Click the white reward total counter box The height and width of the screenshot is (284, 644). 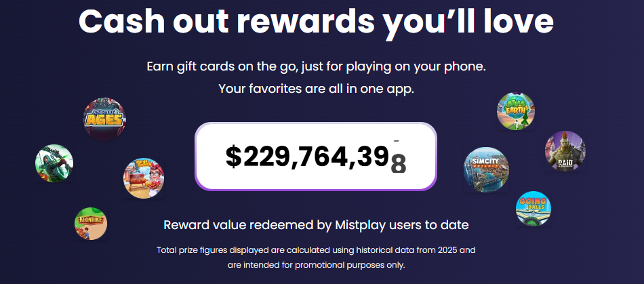pos(316,157)
